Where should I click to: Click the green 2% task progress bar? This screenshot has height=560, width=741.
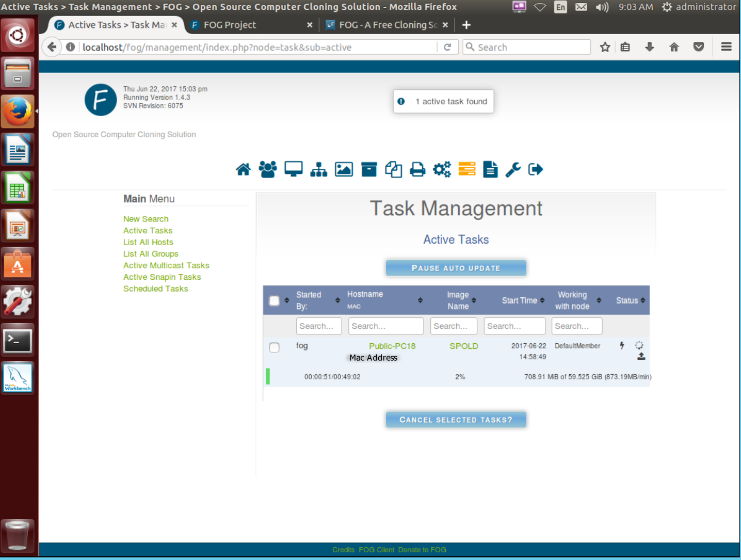268,377
